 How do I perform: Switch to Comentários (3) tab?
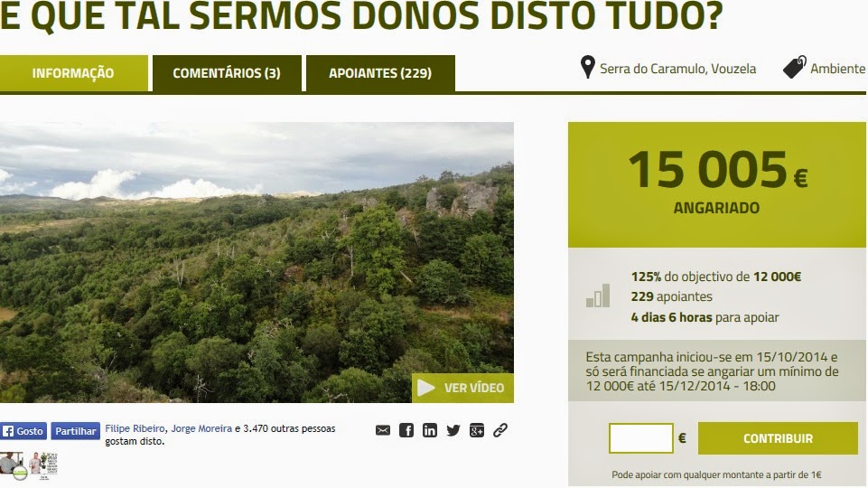tap(227, 73)
